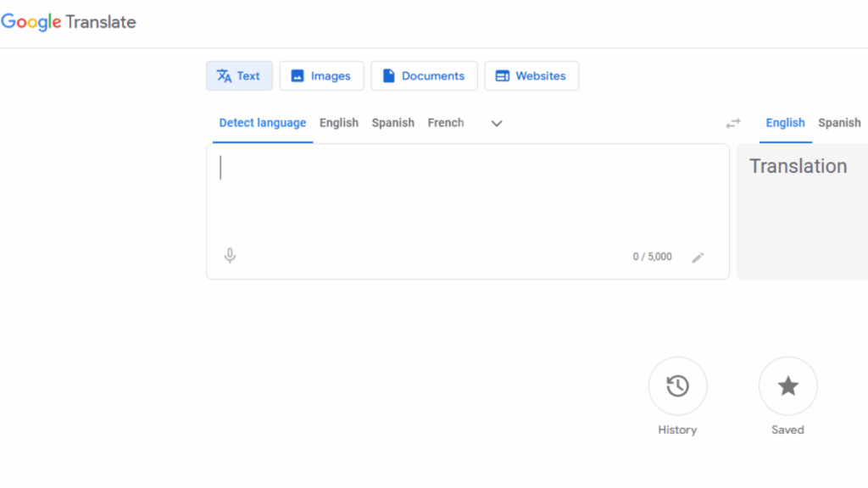868x488 pixels.
Task: Switch to Documents translation mode
Action: click(424, 75)
